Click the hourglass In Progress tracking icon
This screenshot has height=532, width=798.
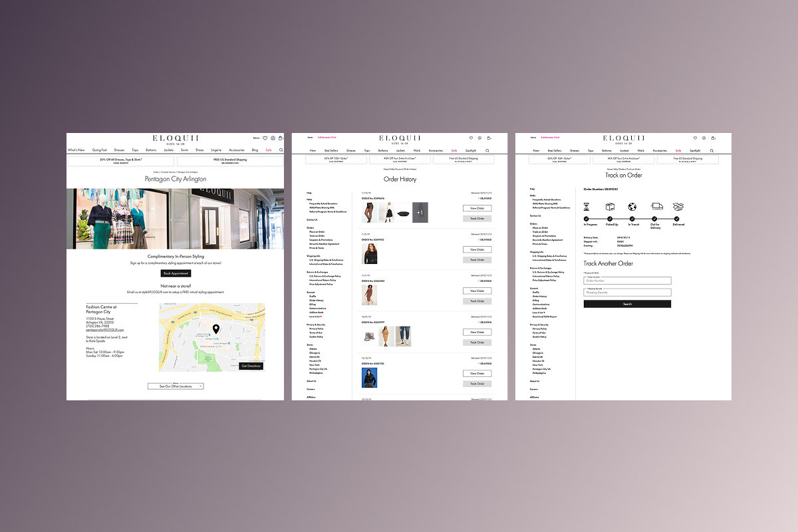[586, 207]
